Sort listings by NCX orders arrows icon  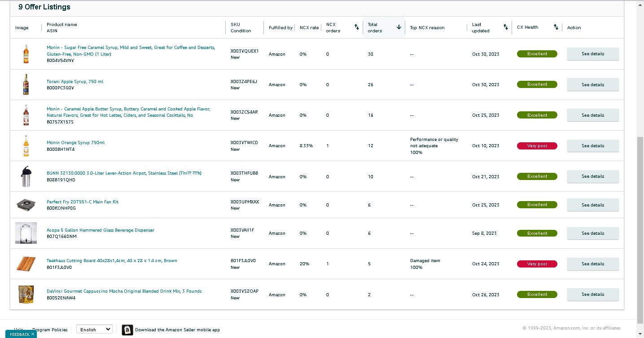[357, 27]
